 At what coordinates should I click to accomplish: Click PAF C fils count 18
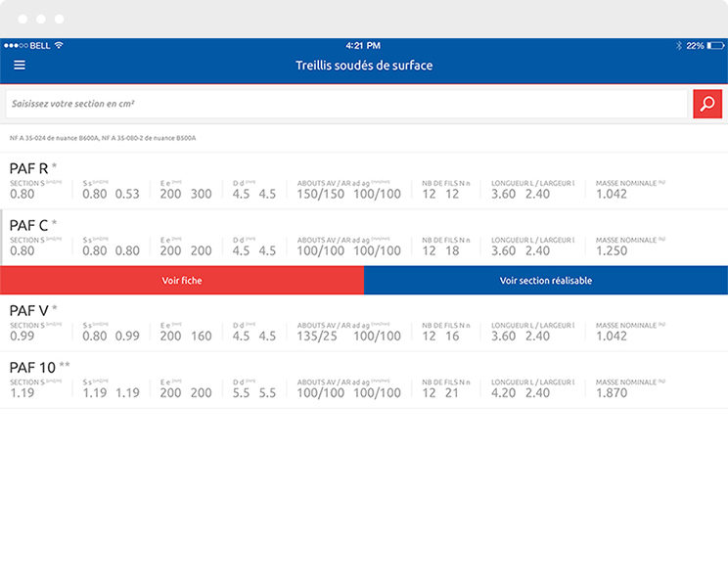pos(452,250)
